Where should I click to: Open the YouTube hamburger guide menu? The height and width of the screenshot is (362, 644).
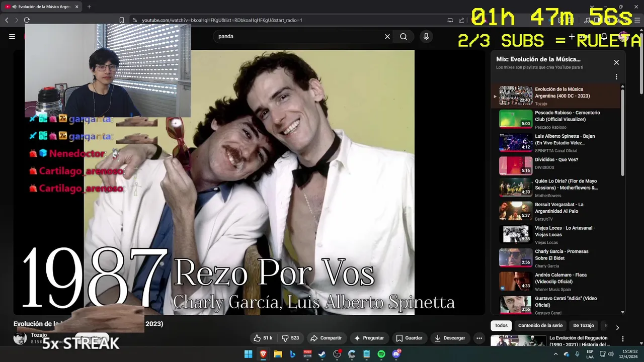tap(12, 36)
